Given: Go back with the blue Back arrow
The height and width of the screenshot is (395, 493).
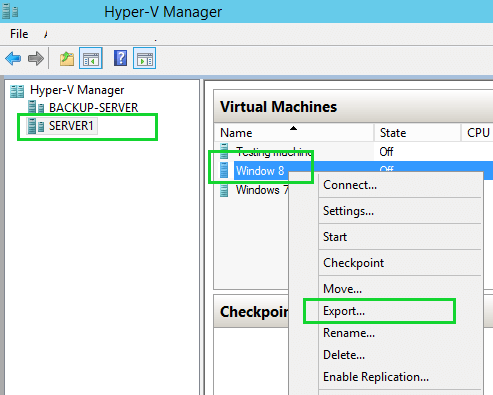Looking at the screenshot, I should pyautogui.click(x=13, y=59).
